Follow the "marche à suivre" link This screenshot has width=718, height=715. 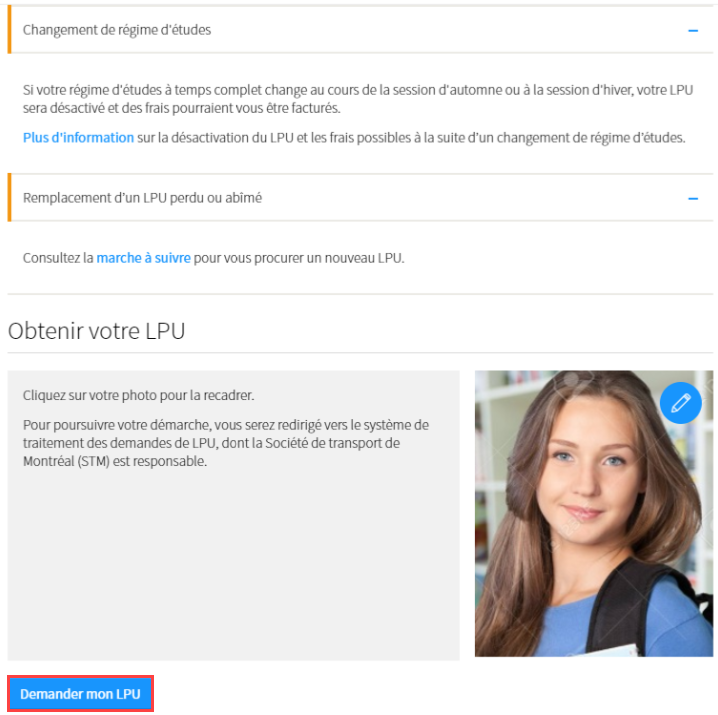(143, 258)
